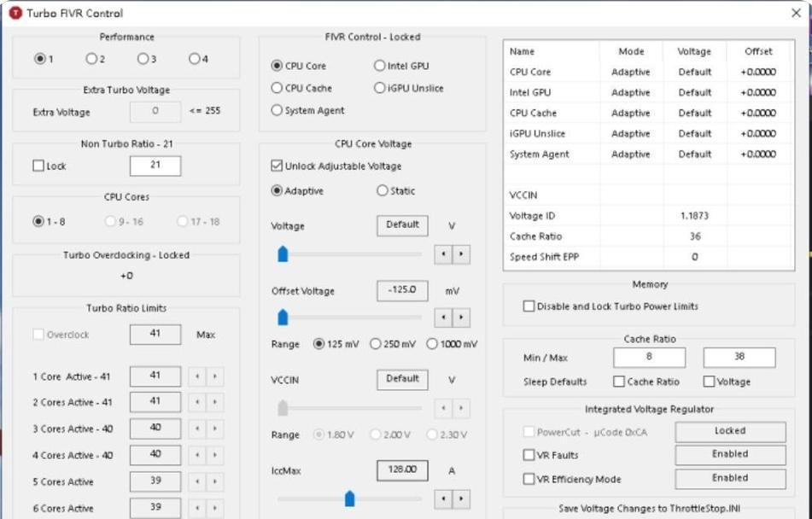812x519 pixels.
Task: Increase 6 Cores Active ratio with right arrow
Action: pyautogui.click(x=215, y=508)
